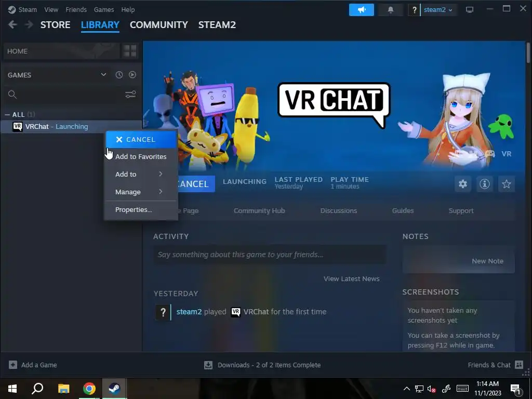Sort by recent activity clock icon

(x=119, y=75)
